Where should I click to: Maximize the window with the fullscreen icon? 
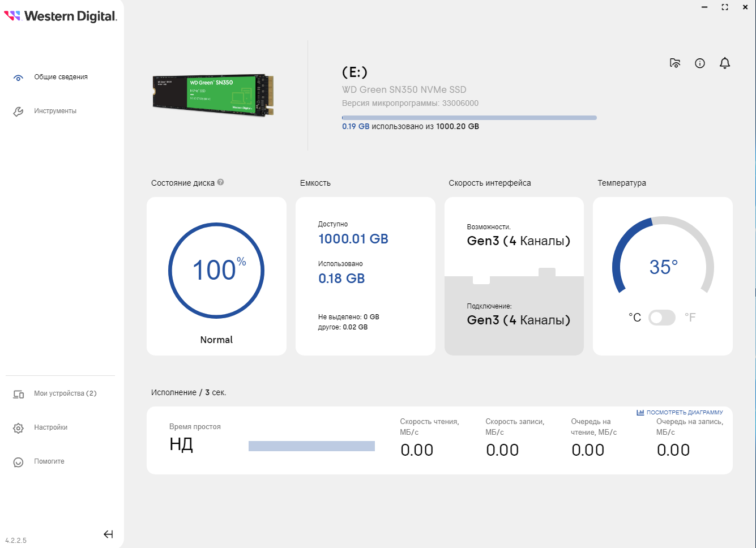[x=725, y=7]
